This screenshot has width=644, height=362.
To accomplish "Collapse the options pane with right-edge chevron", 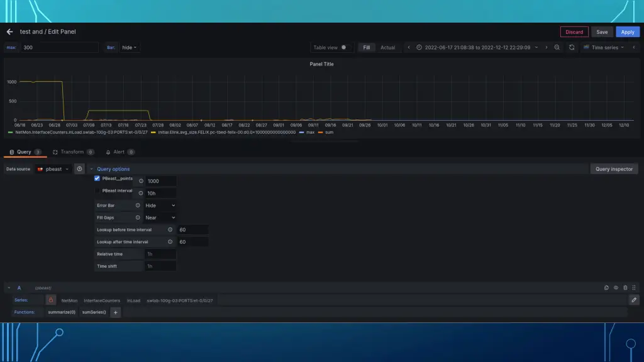I will click(x=634, y=48).
